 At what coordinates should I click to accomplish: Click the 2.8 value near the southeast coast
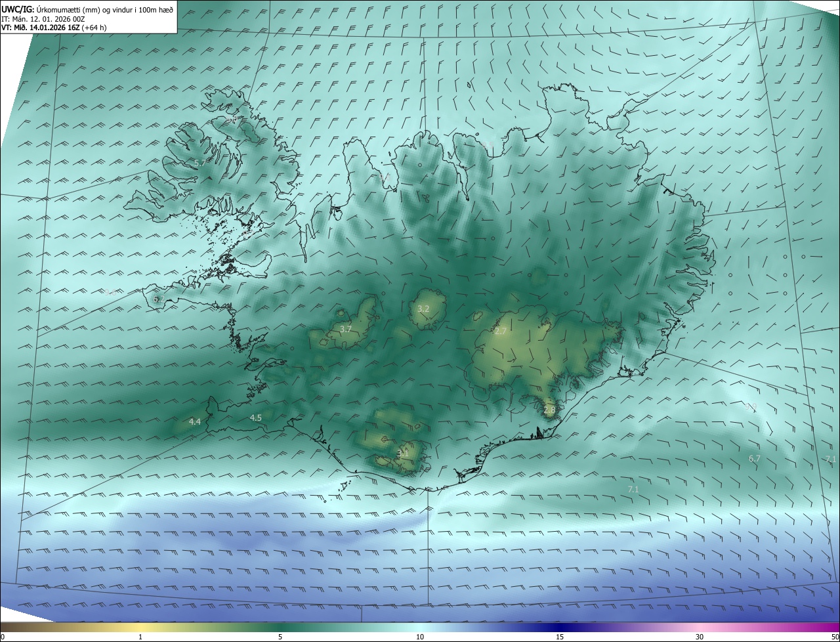coord(549,410)
